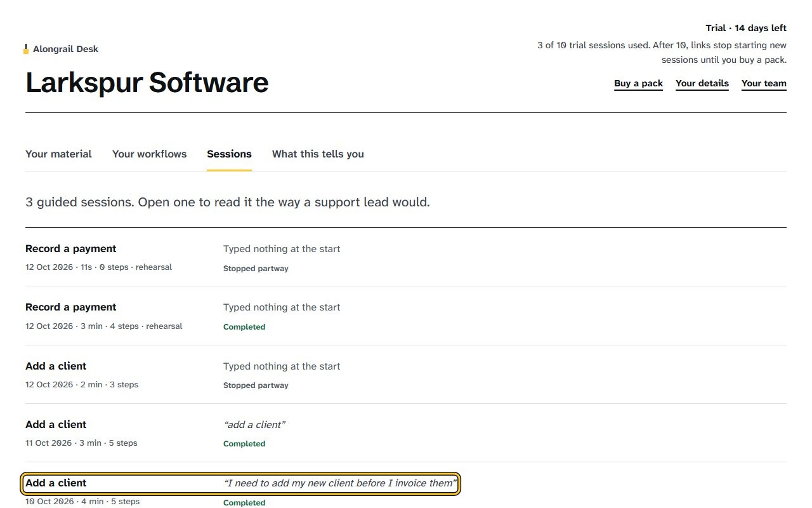Open the Buy a pack link
Screen dimensions: 812x508
point(638,83)
